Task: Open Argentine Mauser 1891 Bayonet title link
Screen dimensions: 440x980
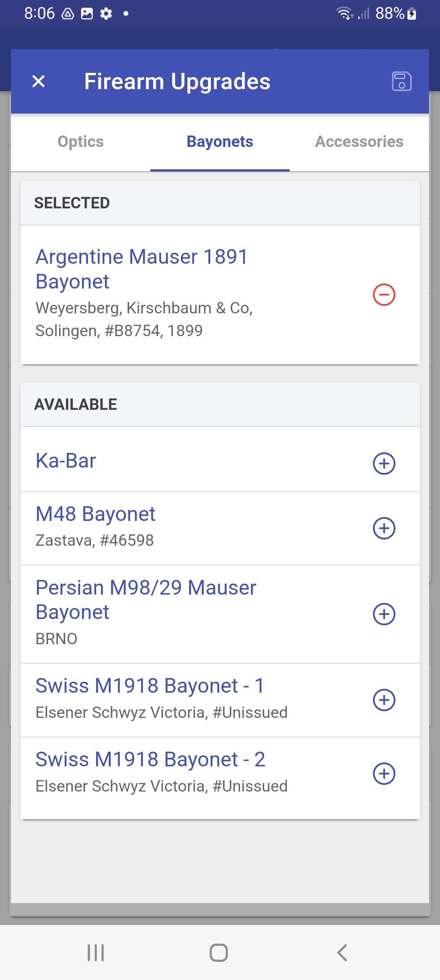Action: [142, 269]
